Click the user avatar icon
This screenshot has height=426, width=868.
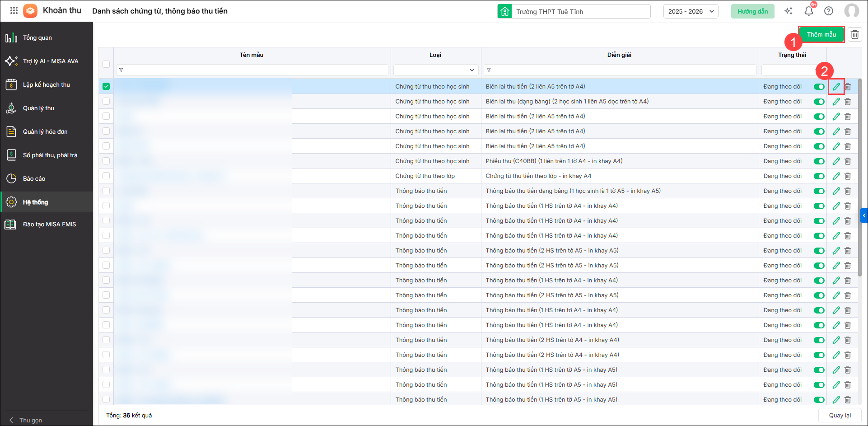tap(851, 11)
